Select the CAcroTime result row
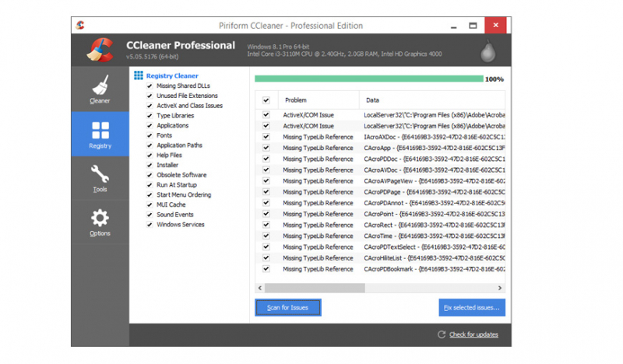Screen dimensions: 623x364 380,236
